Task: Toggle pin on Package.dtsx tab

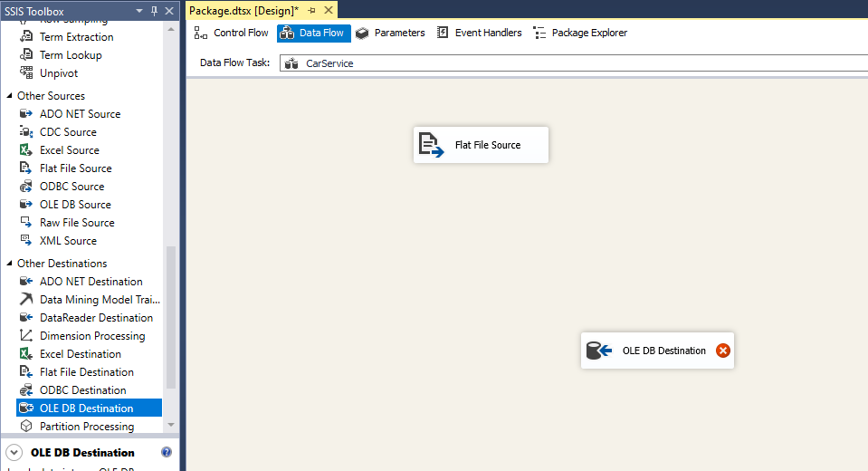Action: pos(312,11)
